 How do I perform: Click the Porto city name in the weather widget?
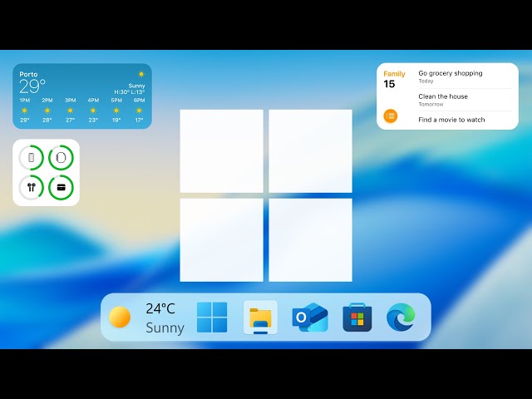pyautogui.click(x=28, y=74)
